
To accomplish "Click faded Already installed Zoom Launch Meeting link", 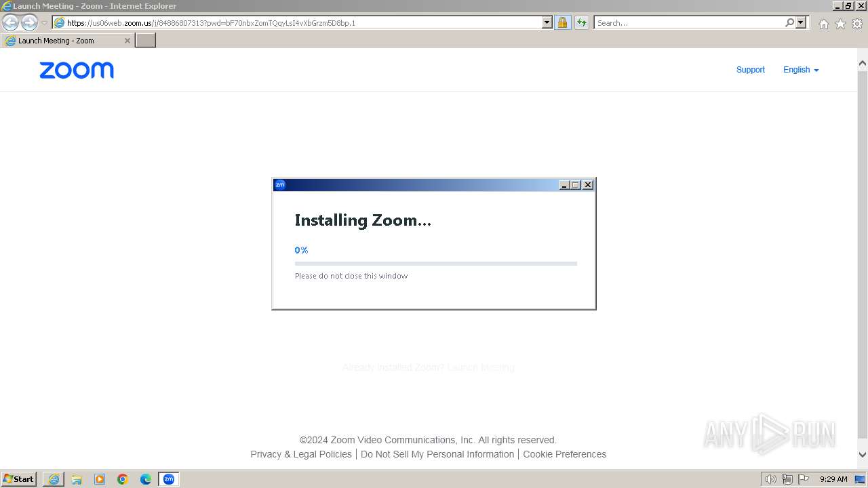I will (x=428, y=367).
